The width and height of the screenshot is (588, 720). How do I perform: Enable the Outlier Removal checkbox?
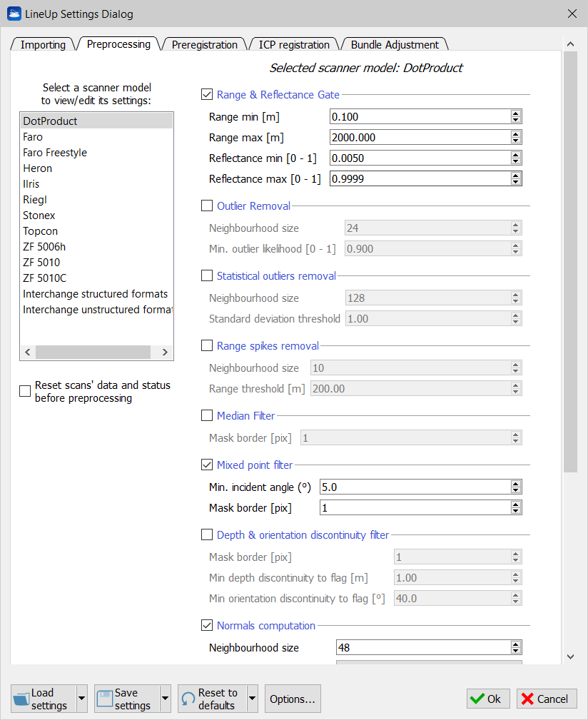pyautogui.click(x=208, y=206)
